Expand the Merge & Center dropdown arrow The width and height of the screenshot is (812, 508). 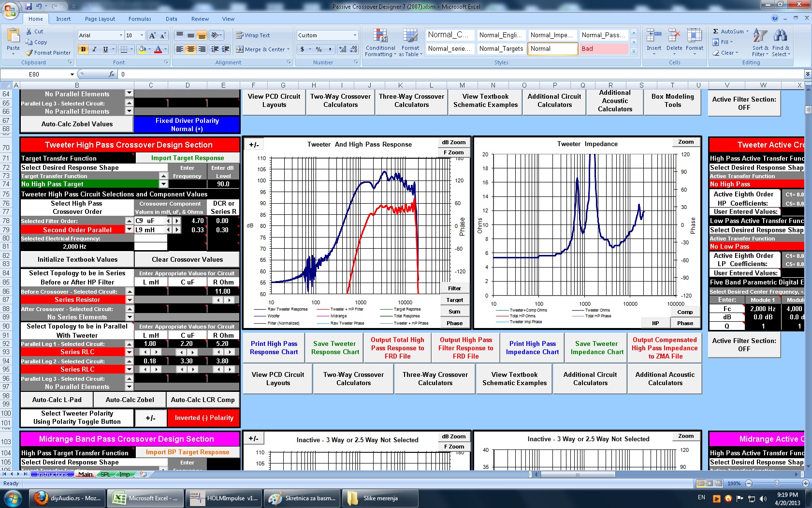point(288,49)
